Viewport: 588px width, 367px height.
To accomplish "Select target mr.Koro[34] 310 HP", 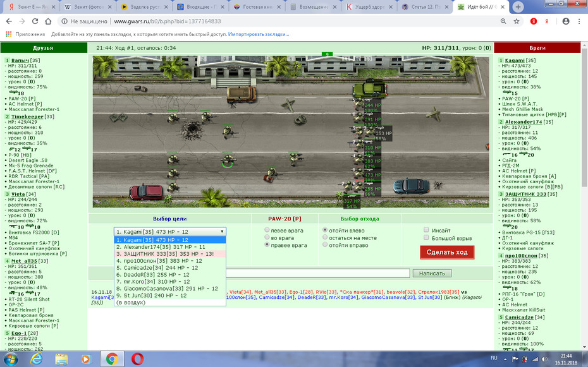I will 170,282.
